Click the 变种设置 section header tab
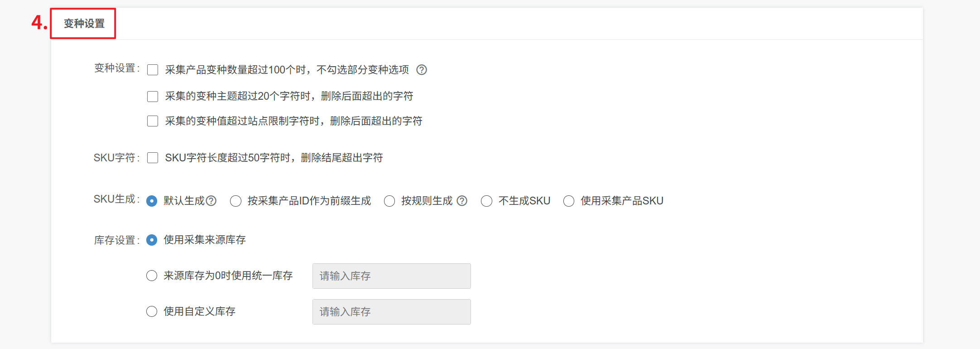 (84, 24)
